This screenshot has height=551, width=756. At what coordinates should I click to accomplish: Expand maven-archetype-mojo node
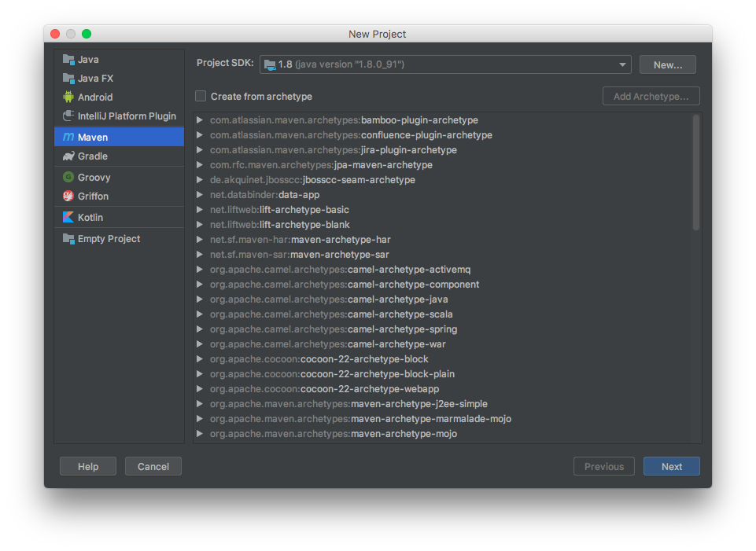(200, 433)
